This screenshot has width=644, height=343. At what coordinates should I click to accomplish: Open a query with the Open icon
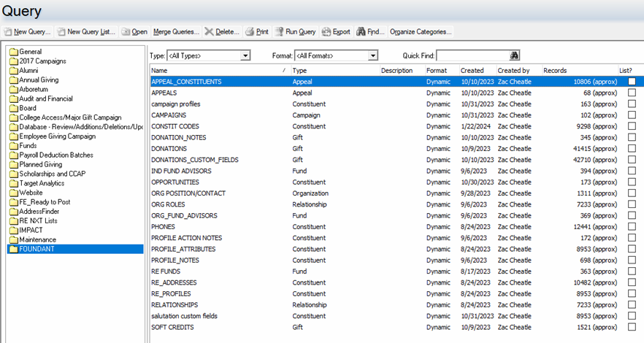tap(126, 32)
